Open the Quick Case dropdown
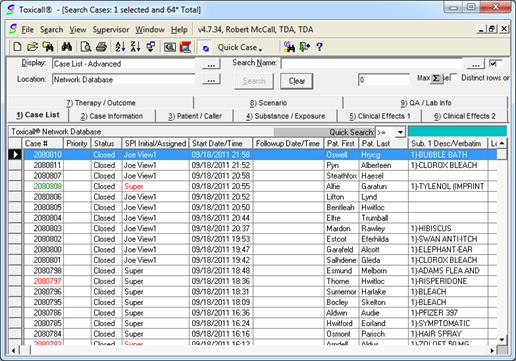Image resolution: width=516 pixels, height=361 pixels. click(240, 48)
